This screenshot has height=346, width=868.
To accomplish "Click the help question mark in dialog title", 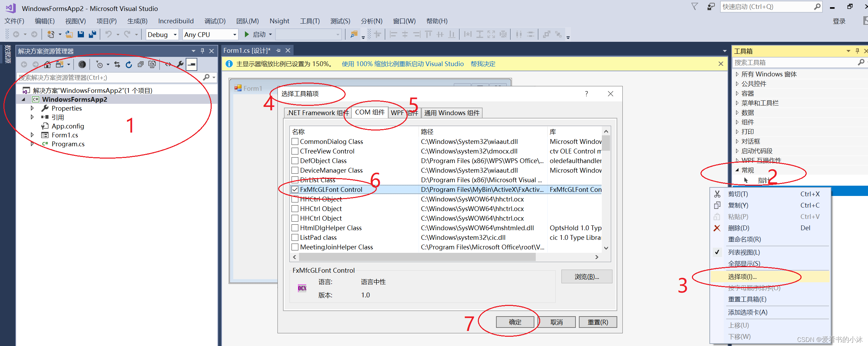I will [x=586, y=94].
